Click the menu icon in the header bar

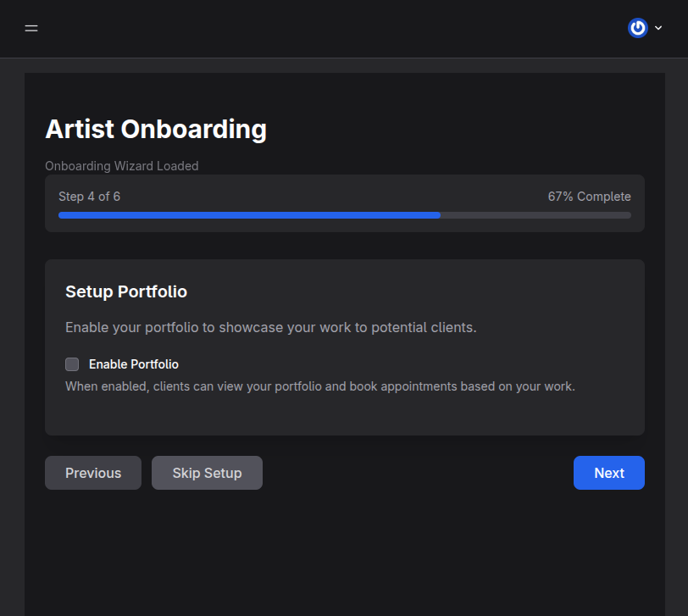click(31, 28)
